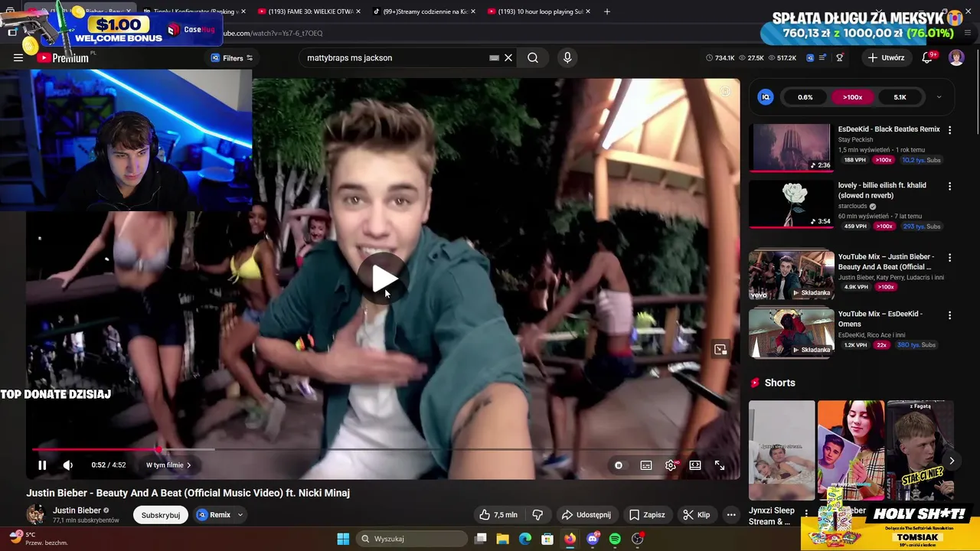
Task: Click the trophy icon in the header
Action: [x=840, y=57]
